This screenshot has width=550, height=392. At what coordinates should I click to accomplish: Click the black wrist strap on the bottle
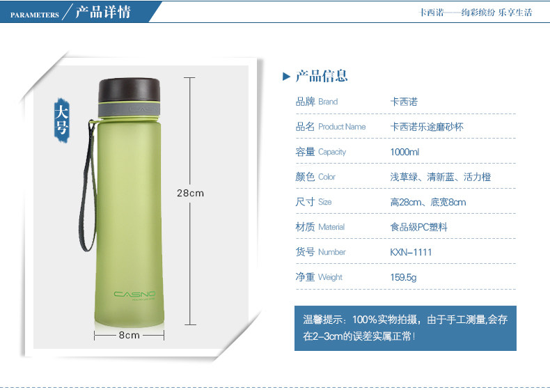point(87,186)
